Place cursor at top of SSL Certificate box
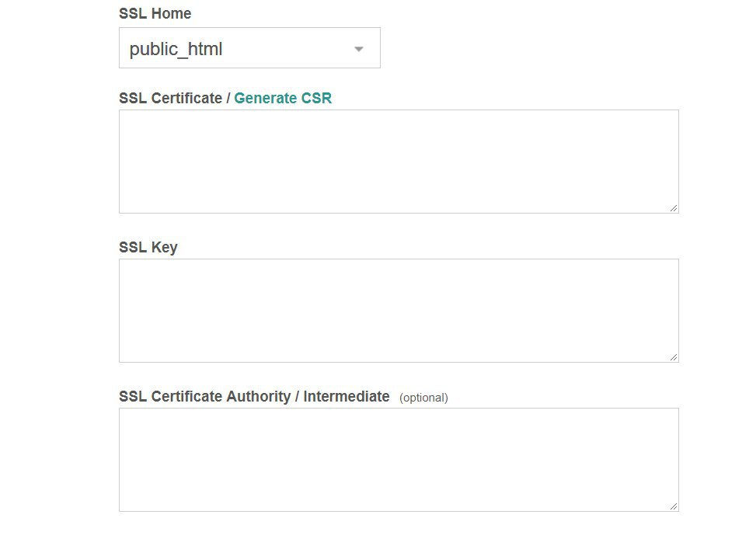Image resolution: width=756 pixels, height=546 pixels. tap(399, 118)
